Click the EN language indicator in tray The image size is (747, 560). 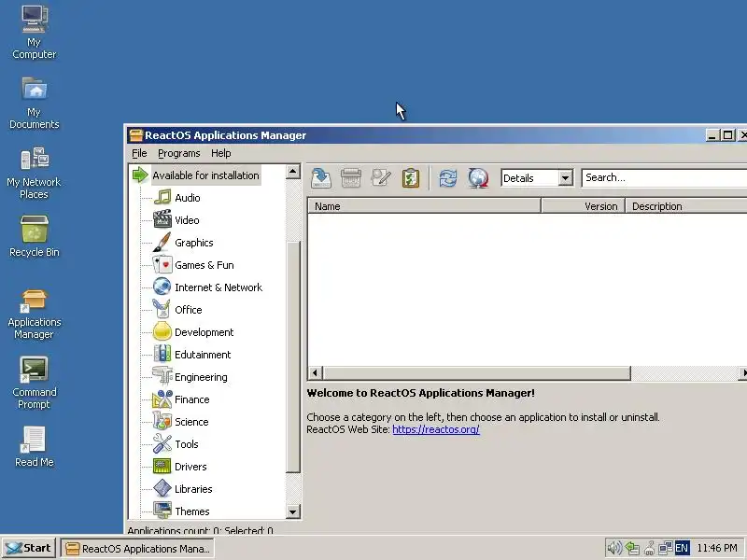(682, 548)
